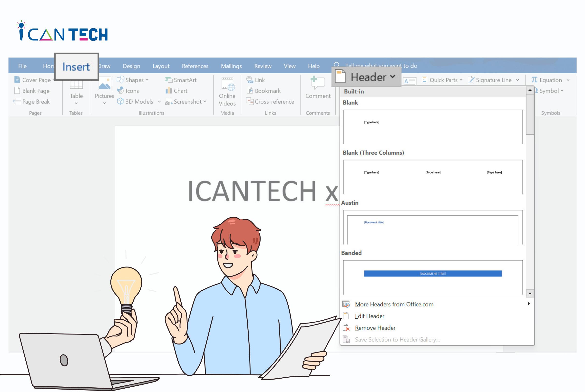The height and width of the screenshot is (392, 585).
Task: Collapse the Header dropdown chevron
Action: pyautogui.click(x=393, y=76)
